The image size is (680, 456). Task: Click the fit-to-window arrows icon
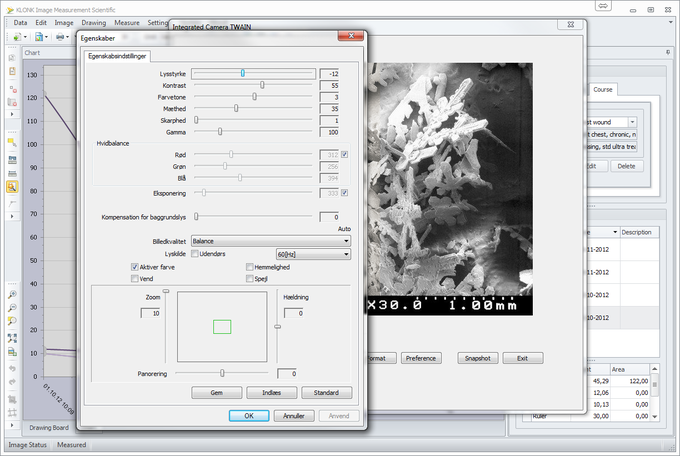12,338
